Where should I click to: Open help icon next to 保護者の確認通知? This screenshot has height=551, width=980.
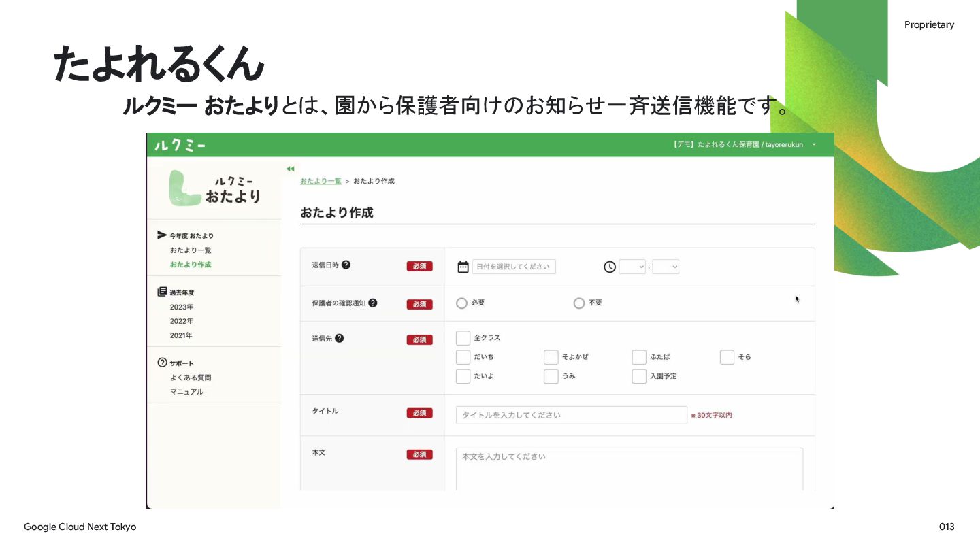click(x=373, y=303)
